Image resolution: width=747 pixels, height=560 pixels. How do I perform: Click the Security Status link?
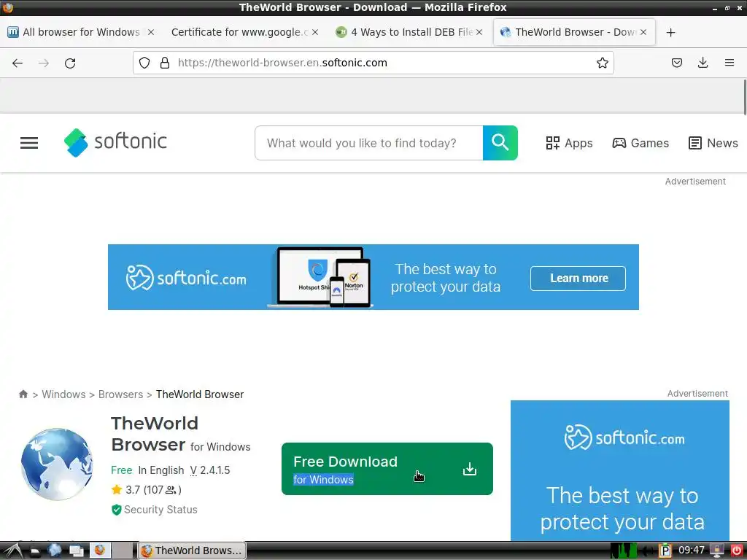click(160, 510)
